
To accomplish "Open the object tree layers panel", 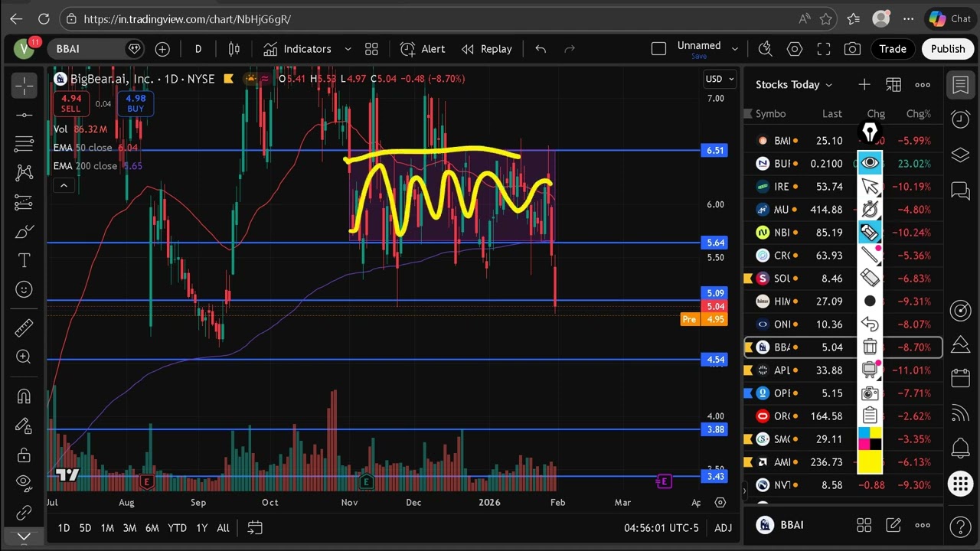I will click(960, 155).
